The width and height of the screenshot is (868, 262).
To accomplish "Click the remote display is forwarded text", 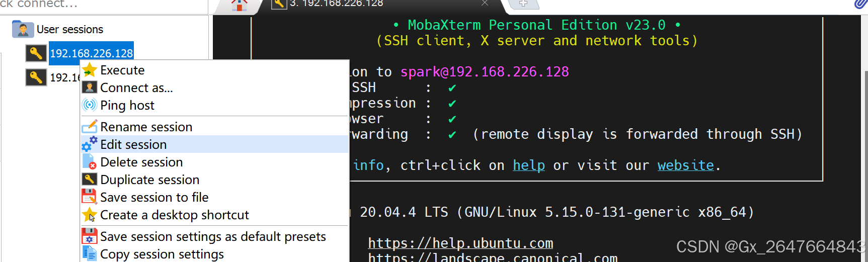I will tap(637, 134).
